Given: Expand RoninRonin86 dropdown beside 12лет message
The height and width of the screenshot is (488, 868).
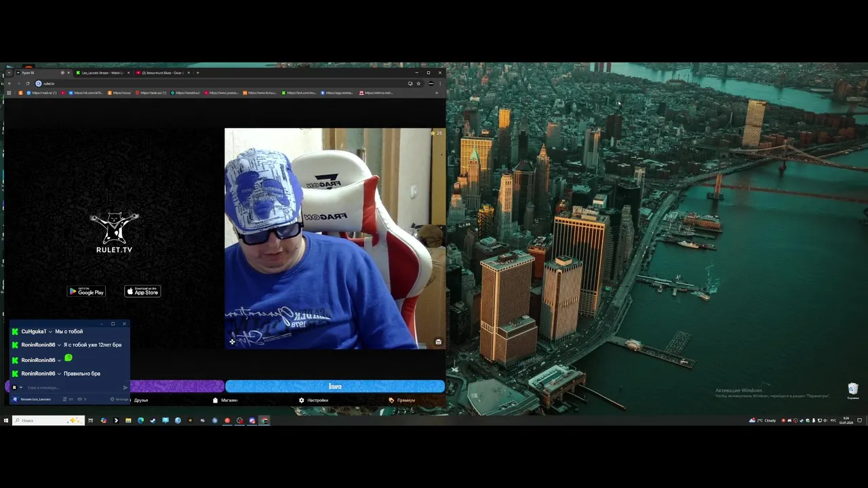Looking at the screenshot, I should pyautogui.click(x=59, y=345).
